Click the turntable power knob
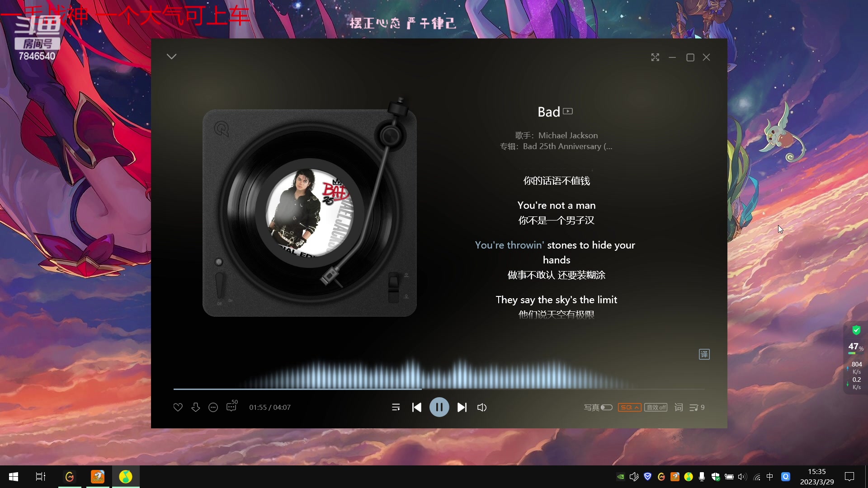The width and height of the screenshot is (868, 488). coord(219,262)
